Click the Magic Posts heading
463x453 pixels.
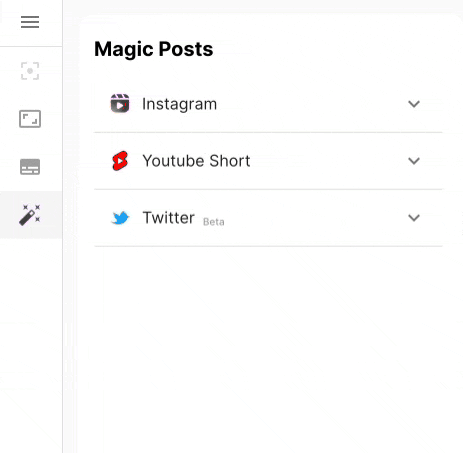[154, 49]
